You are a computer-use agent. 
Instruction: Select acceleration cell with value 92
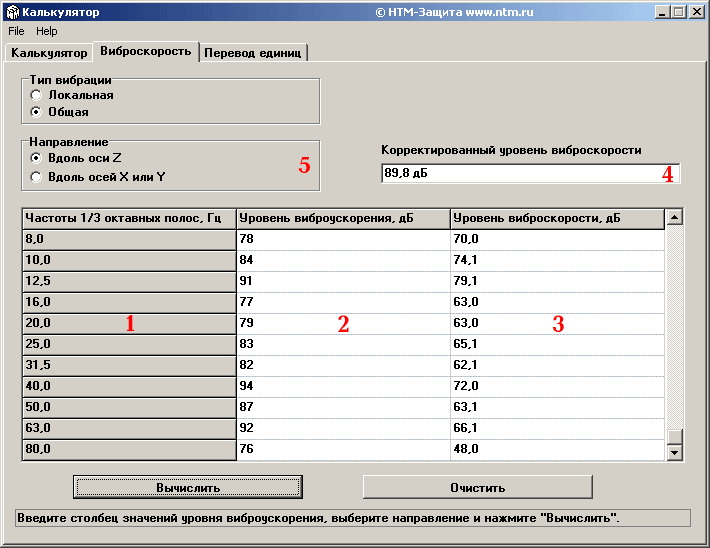tap(343, 429)
